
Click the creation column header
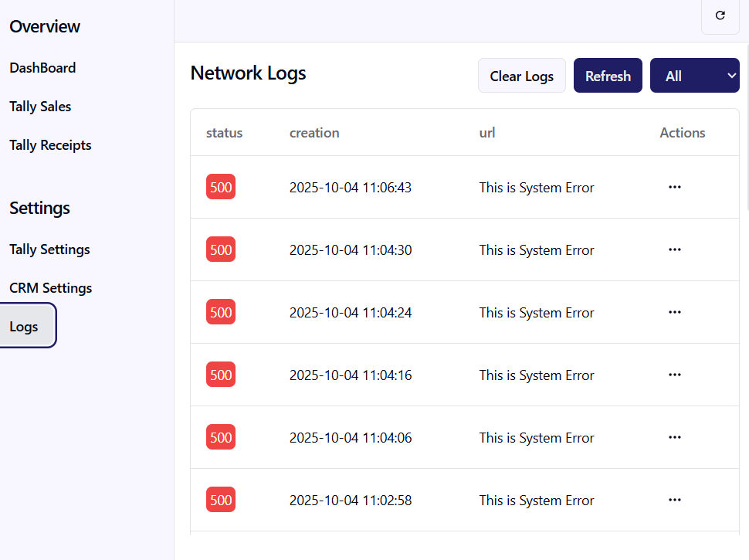click(314, 133)
